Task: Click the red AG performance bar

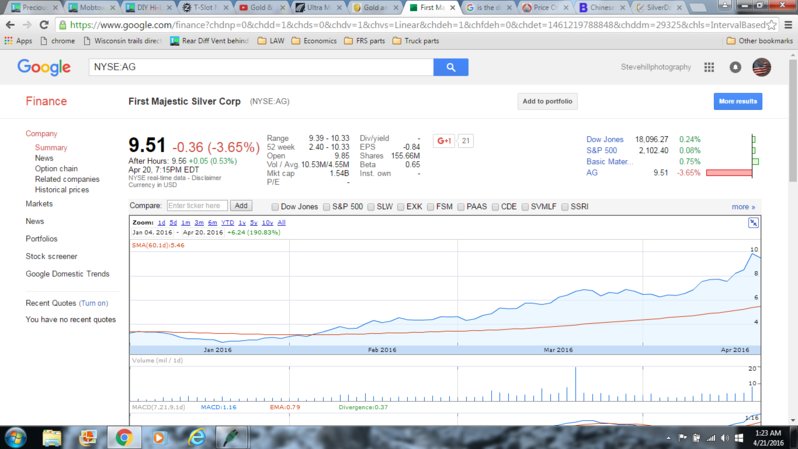Action: (x=729, y=173)
